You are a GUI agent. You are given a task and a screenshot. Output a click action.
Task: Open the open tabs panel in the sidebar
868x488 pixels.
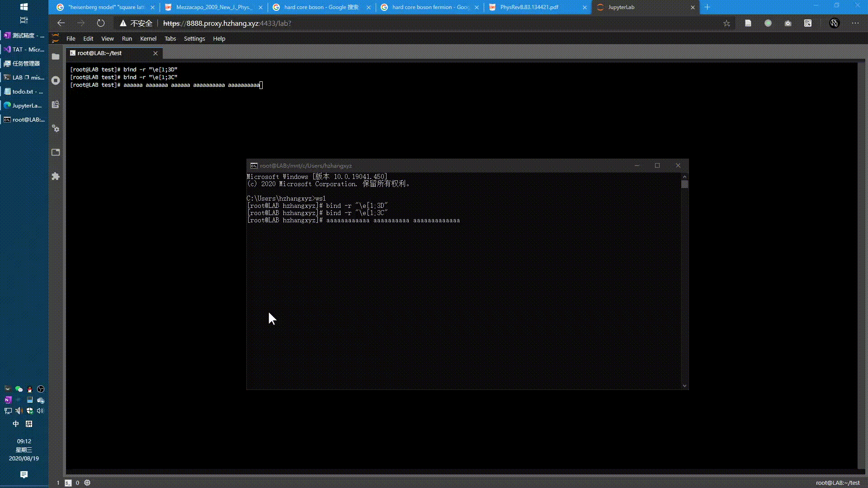pyautogui.click(x=55, y=152)
